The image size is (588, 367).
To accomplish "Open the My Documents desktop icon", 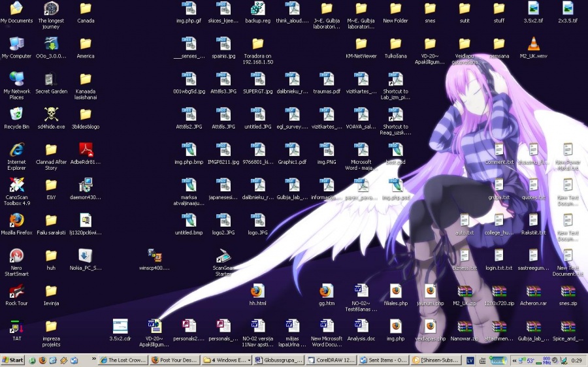I will (16, 12).
